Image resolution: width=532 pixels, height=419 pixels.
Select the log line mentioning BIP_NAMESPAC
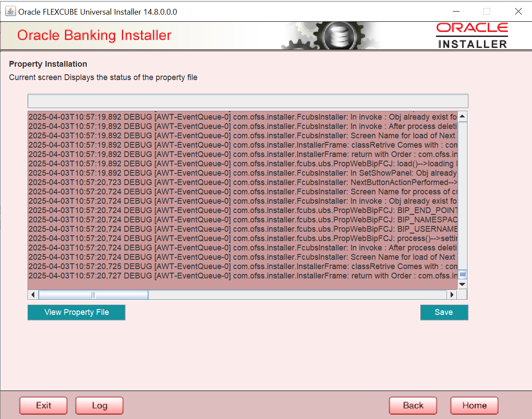[x=242, y=220]
